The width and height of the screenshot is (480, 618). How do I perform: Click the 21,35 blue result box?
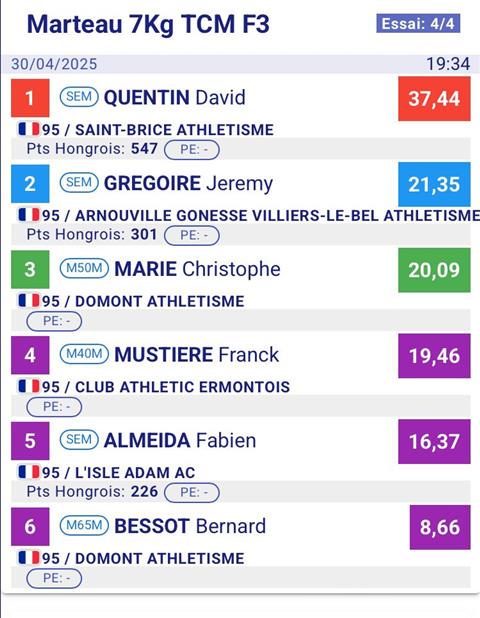434,184
